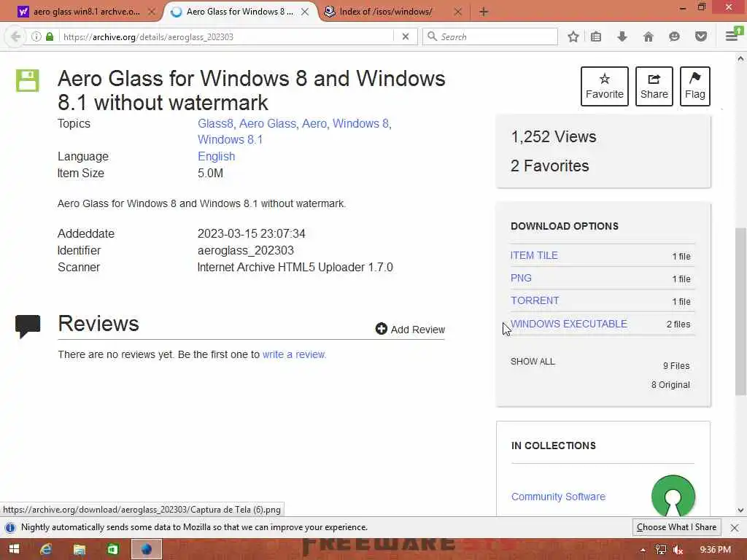The width and height of the screenshot is (747, 560).
Task: Click the network tray icon
Action: coord(660,550)
